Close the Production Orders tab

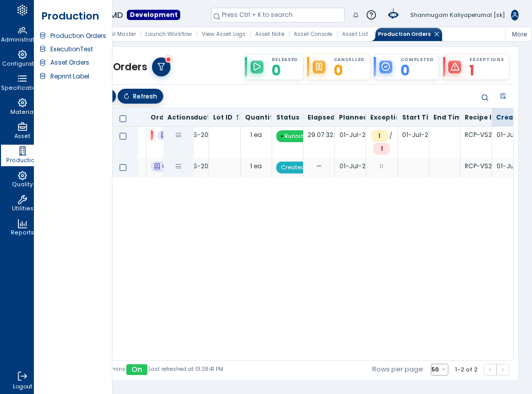pyautogui.click(x=437, y=34)
